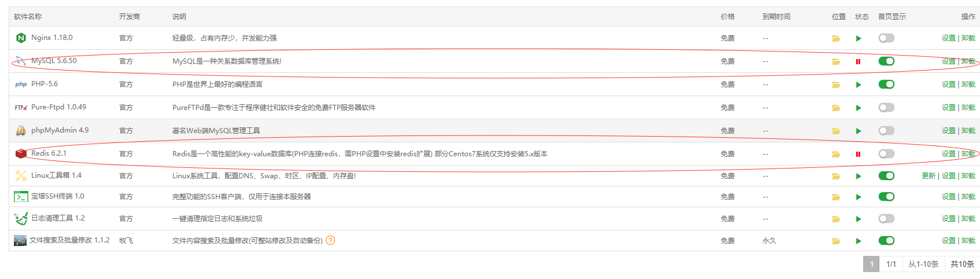The width and height of the screenshot is (980, 279).
Task: Enable homepage display for 日志清理工具
Action: point(886,219)
